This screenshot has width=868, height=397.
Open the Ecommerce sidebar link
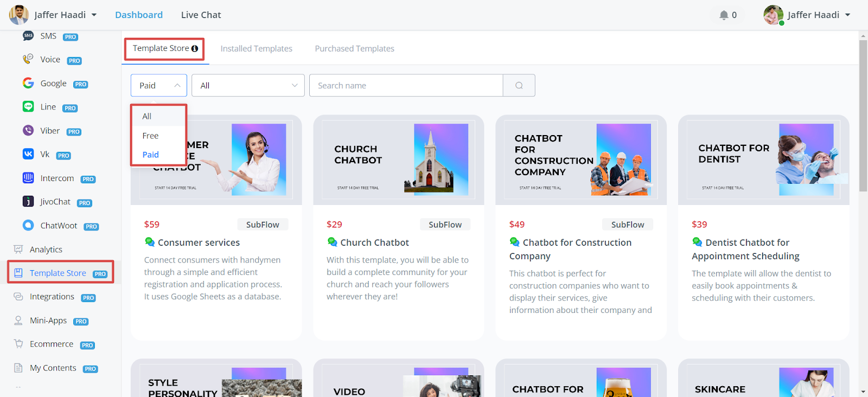pos(52,344)
